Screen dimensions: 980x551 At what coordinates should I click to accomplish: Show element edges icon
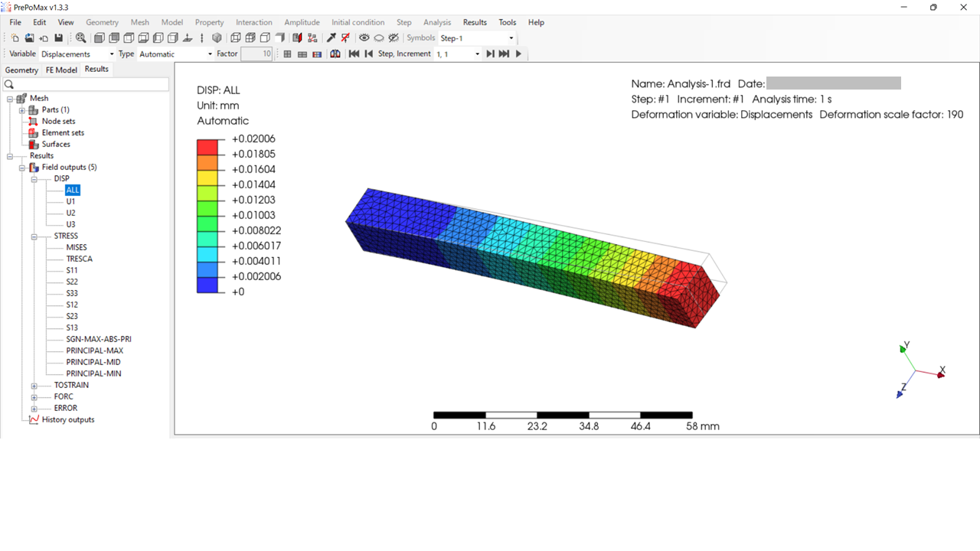250,37
